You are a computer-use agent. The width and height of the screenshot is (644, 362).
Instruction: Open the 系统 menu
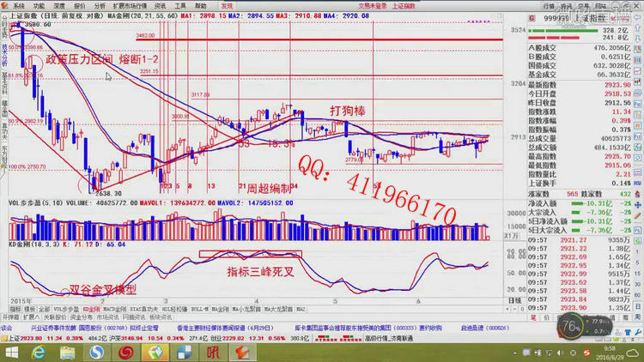(x=18, y=4)
